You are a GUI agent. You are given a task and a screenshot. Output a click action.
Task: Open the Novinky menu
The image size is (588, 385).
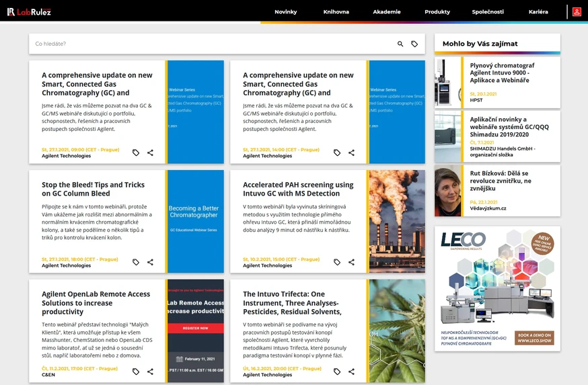pyautogui.click(x=286, y=11)
